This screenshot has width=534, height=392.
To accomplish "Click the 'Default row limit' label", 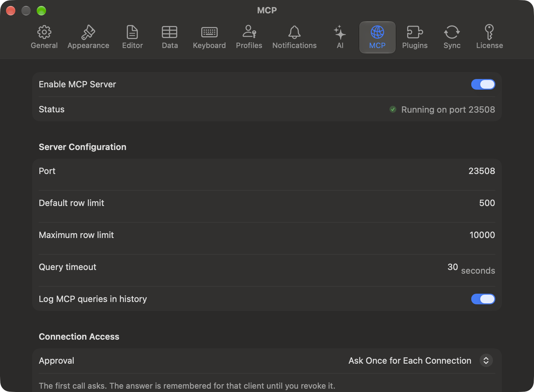I will [x=71, y=203].
